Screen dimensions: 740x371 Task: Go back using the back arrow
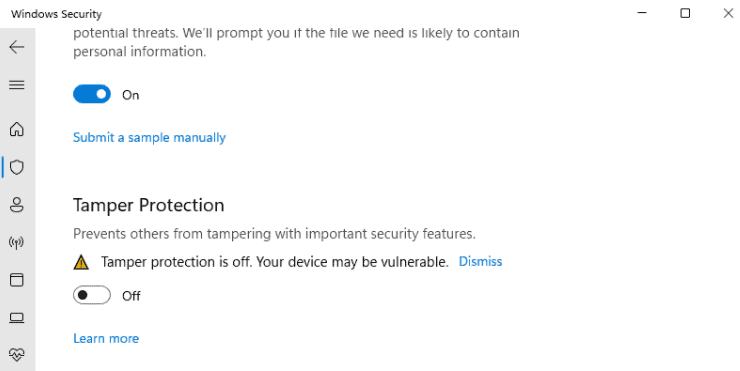pos(17,47)
